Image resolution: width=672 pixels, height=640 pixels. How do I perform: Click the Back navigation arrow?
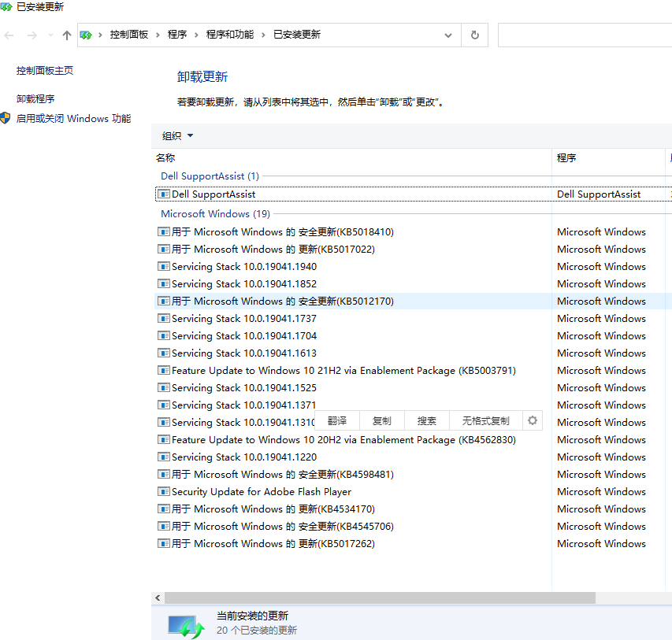tap(9, 35)
